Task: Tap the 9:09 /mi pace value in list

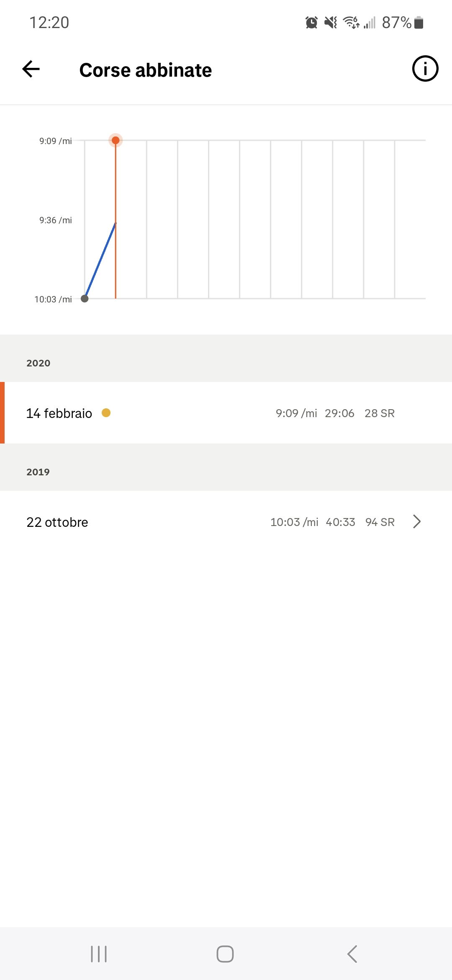Action: point(296,413)
